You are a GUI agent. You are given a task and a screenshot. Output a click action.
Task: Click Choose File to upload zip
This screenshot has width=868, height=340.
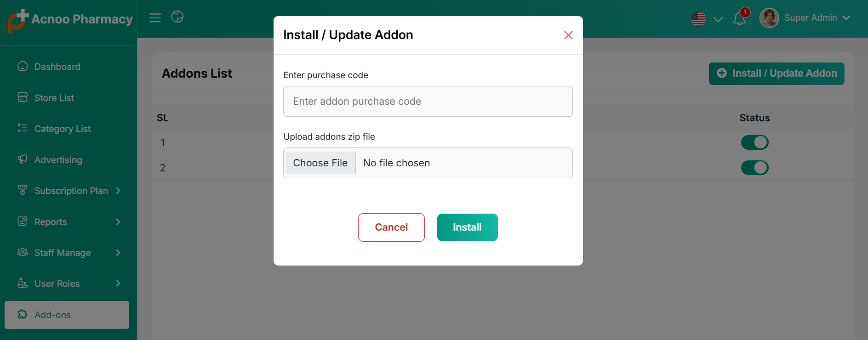pos(320,163)
